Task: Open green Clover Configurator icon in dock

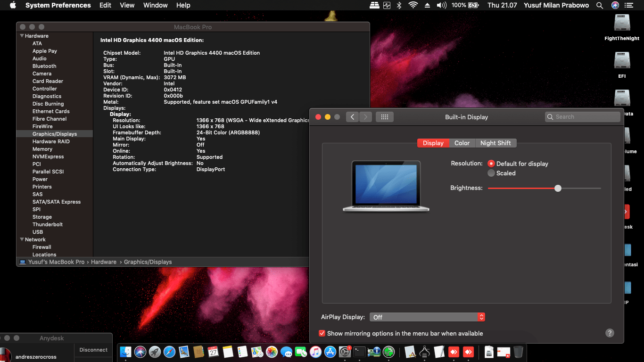Action: click(x=388, y=352)
